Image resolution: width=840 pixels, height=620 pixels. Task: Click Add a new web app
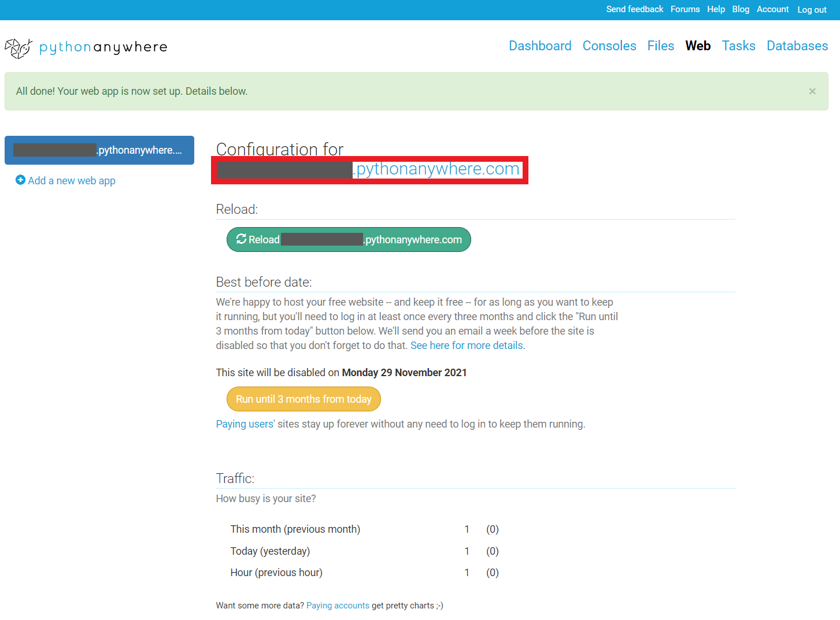tap(72, 180)
